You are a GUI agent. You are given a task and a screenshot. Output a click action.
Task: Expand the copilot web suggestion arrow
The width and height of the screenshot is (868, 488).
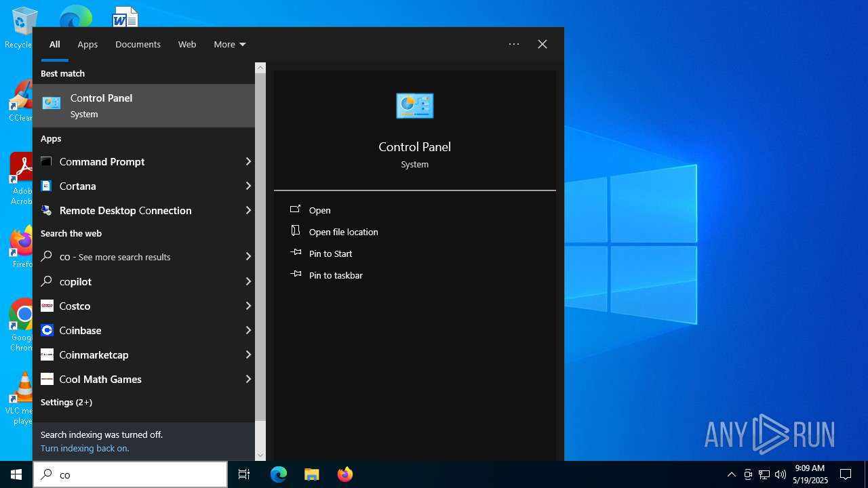248,281
